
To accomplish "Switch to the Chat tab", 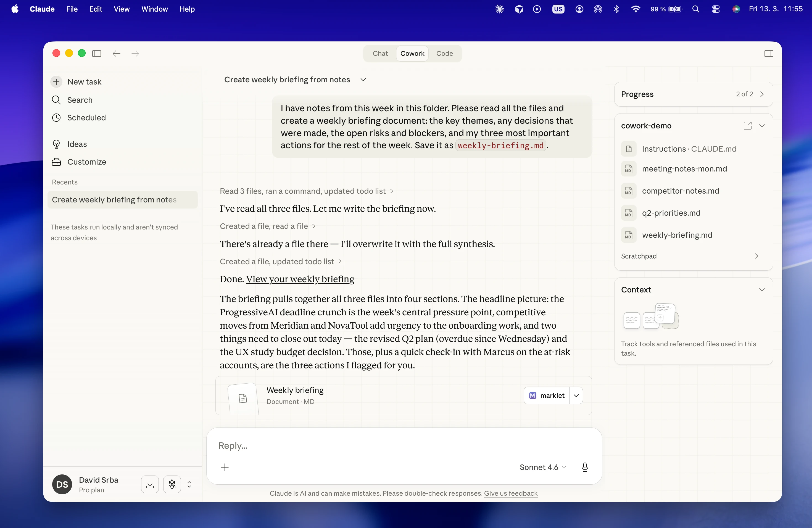I will tap(380, 54).
